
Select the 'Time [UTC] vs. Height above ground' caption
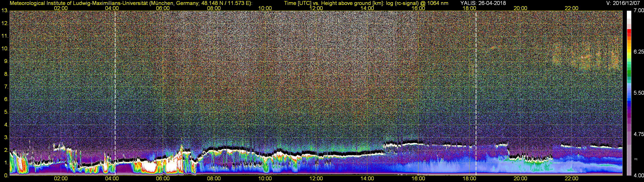[366, 3]
